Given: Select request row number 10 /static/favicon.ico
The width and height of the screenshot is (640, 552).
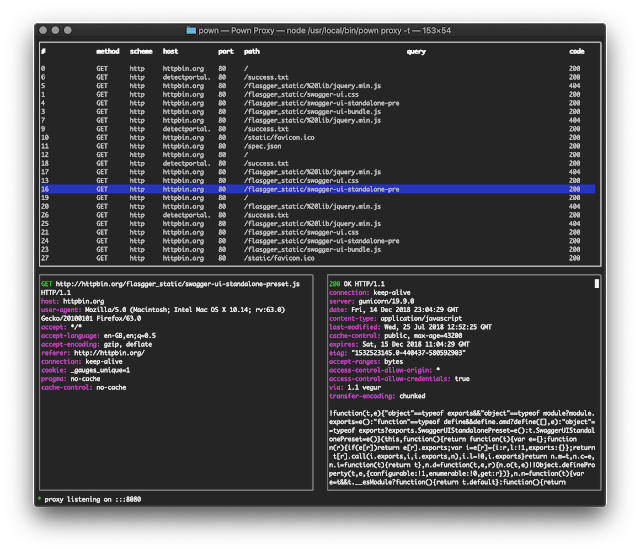Looking at the screenshot, I should (318, 138).
